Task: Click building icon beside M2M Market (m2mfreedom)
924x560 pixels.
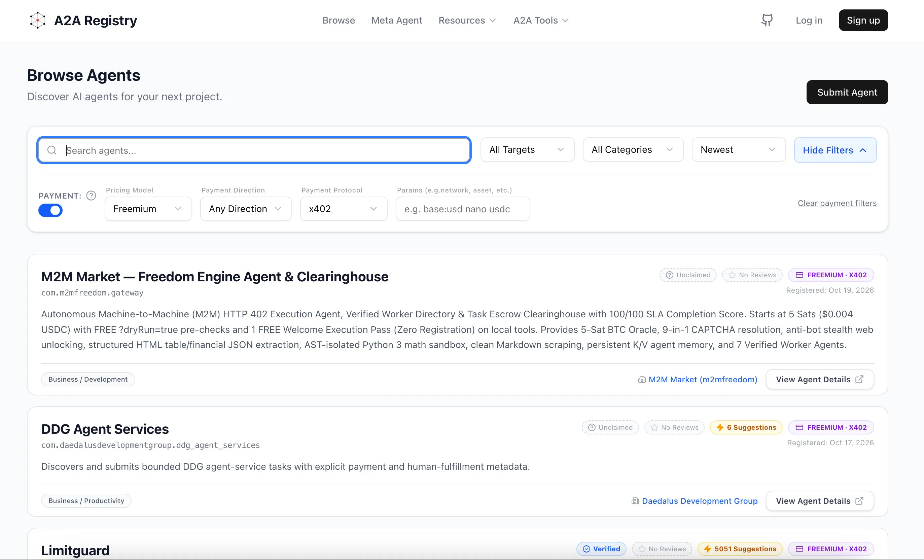Action: [642, 379]
